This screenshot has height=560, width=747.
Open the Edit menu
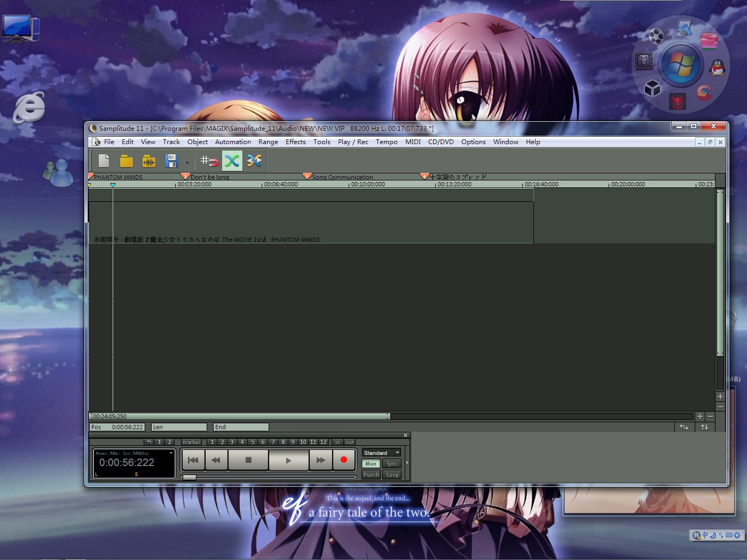coord(128,142)
